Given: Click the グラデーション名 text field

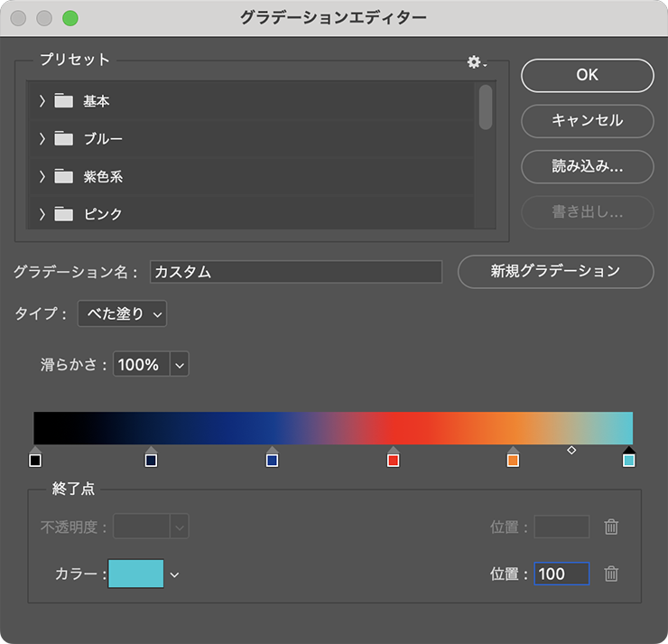Looking at the screenshot, I should (295, 272).
